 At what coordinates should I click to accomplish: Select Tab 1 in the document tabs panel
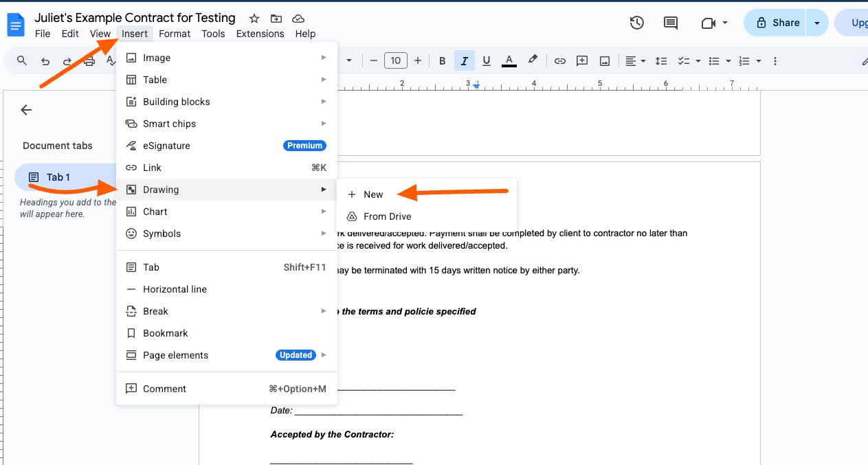58,177
